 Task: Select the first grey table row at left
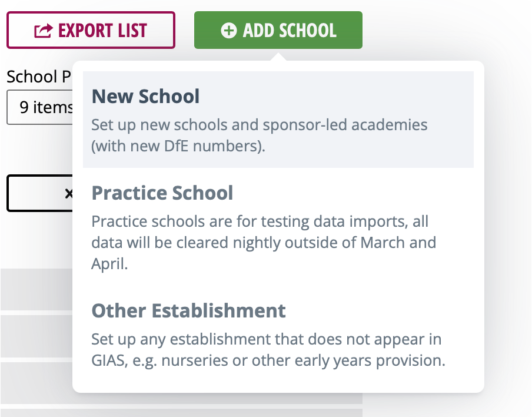[36, 289]
